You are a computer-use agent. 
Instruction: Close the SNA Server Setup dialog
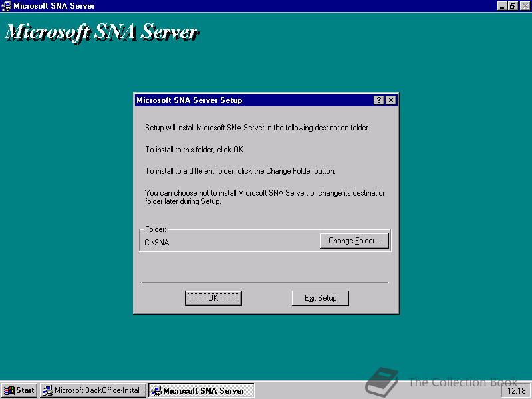point(391,100)
